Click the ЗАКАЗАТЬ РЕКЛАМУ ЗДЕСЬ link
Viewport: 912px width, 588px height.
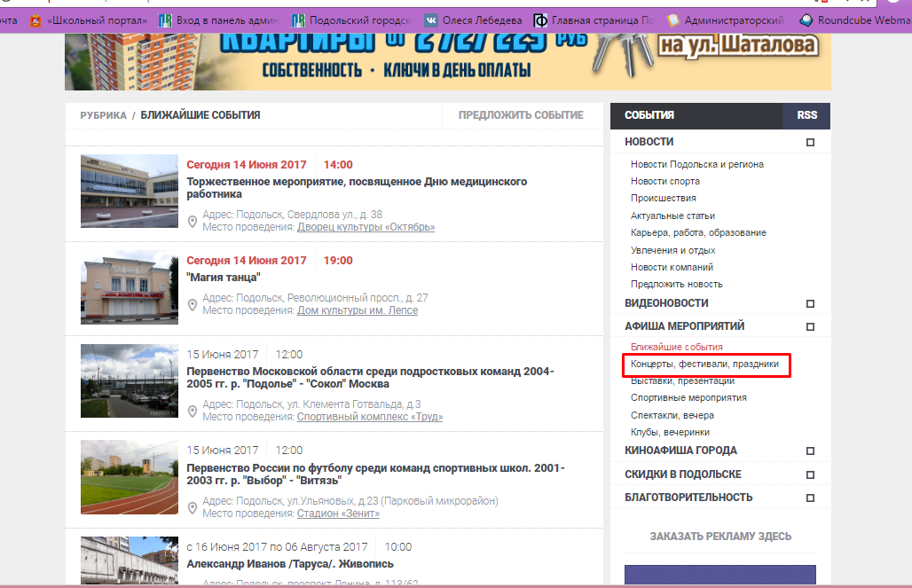pos(720,537)
